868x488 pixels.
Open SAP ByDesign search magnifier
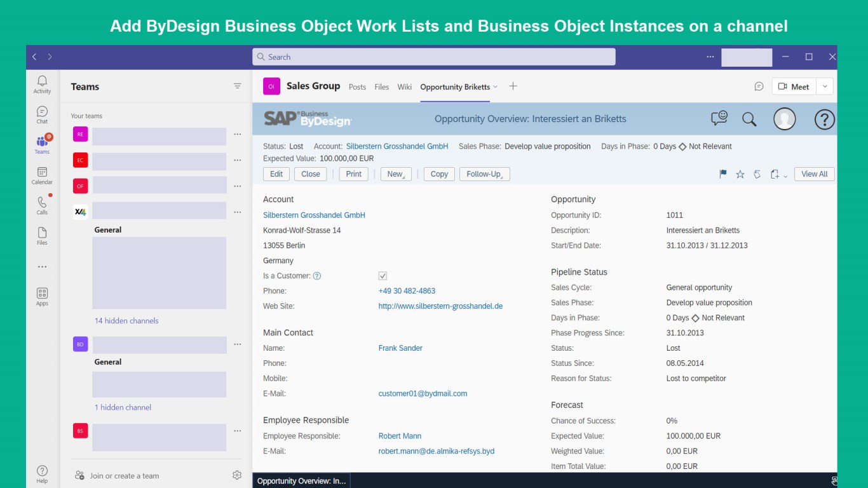tap(749, 119)
